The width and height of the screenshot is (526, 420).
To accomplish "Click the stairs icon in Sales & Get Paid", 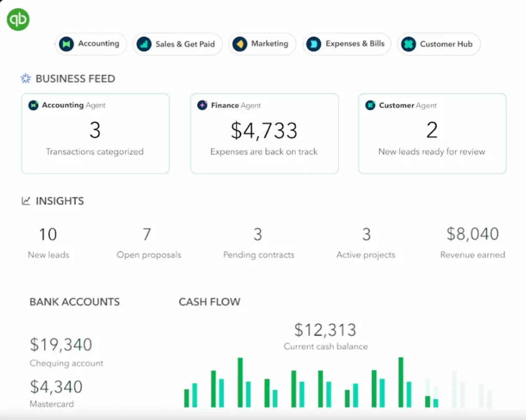I will tap(144, 44).
